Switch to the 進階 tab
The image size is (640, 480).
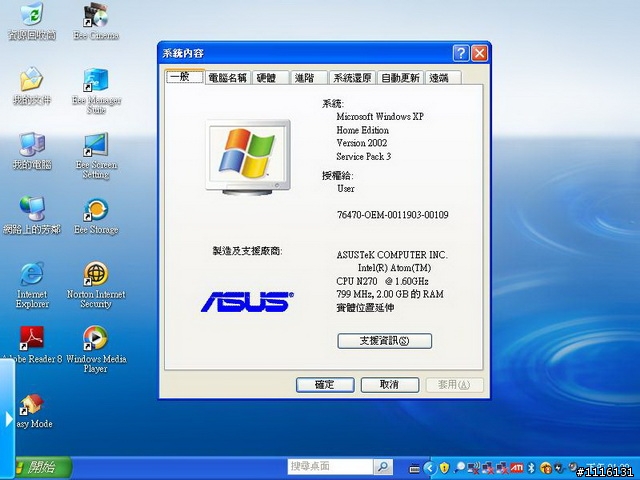pyautogui.click(x=309, y=78)
